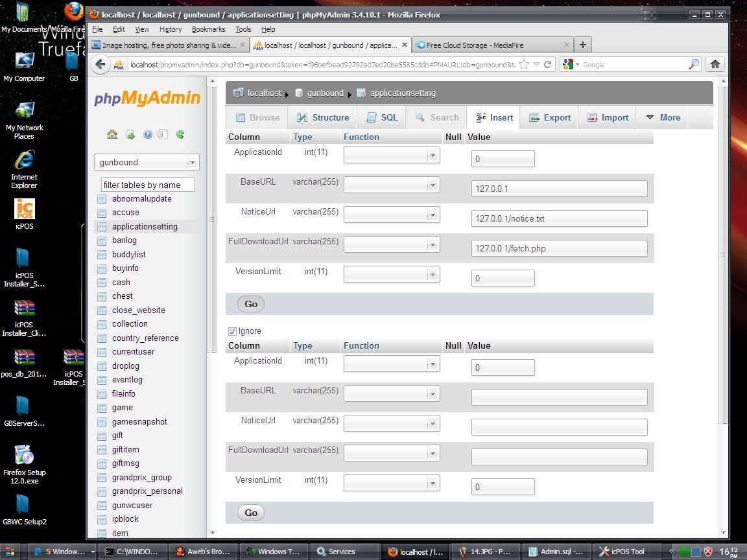This screenshot has height=560, width=747.
Task: Click the Home icon in phpMyAdmin sidebar
Action: coord(112,135)
